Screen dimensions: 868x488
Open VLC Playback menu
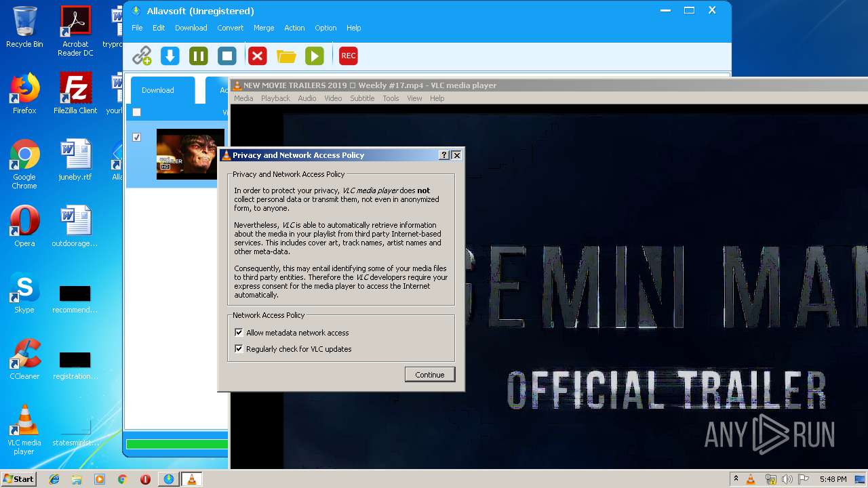275,98
